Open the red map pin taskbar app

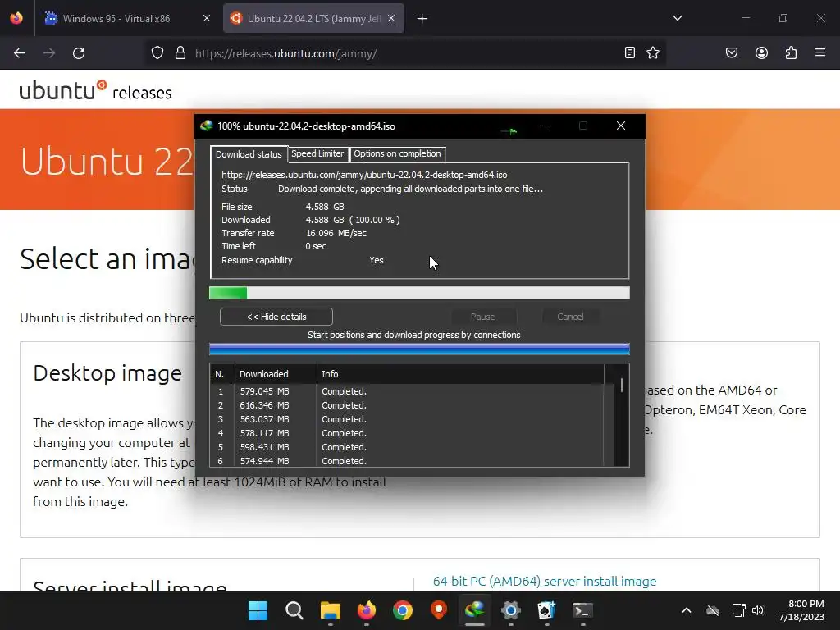(439, 610)
